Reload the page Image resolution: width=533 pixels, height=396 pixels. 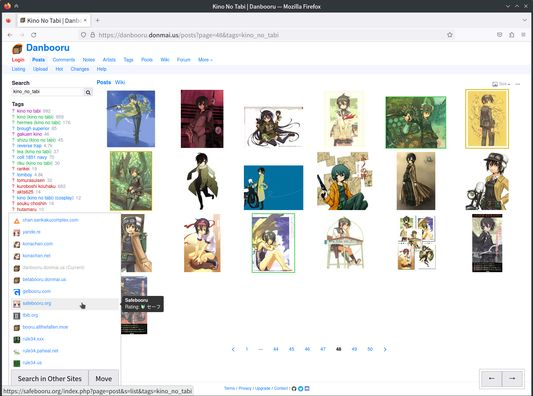tap(34, 35)
